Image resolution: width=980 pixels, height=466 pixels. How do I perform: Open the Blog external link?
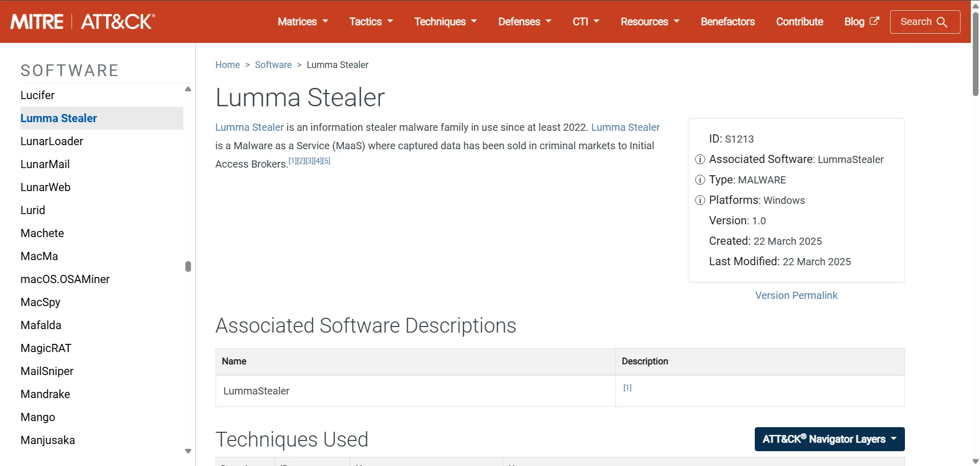point(861,21)
